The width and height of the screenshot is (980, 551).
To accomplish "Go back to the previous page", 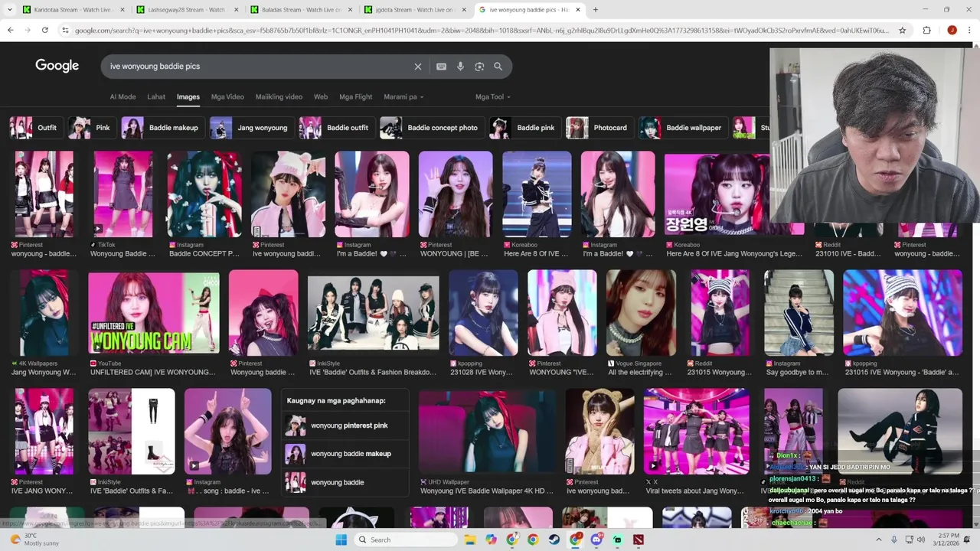I will [11, 30].
